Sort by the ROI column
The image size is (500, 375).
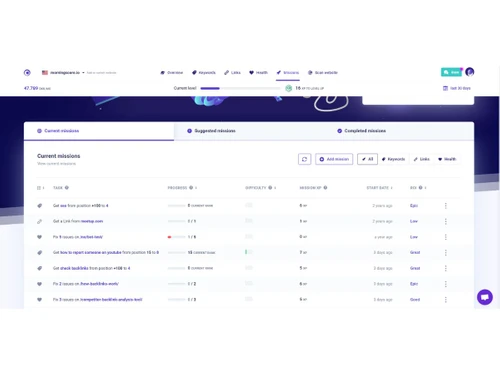[425, 188]
